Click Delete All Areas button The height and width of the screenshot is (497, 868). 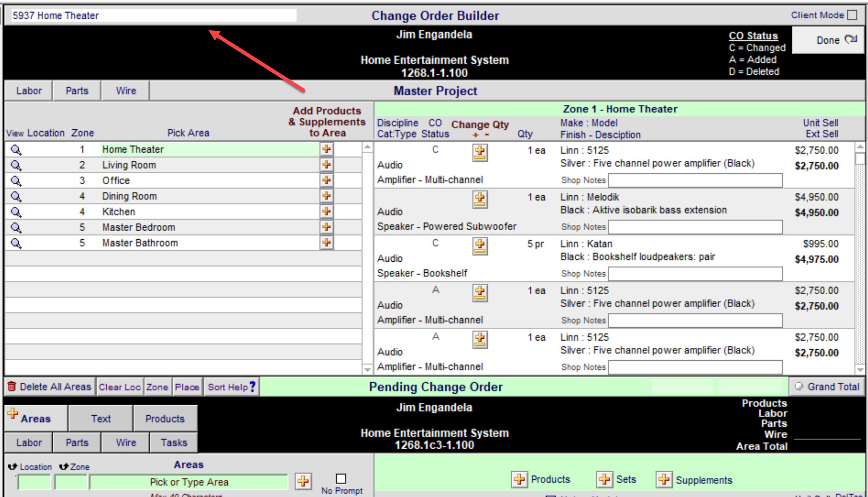tap(49, 387)
